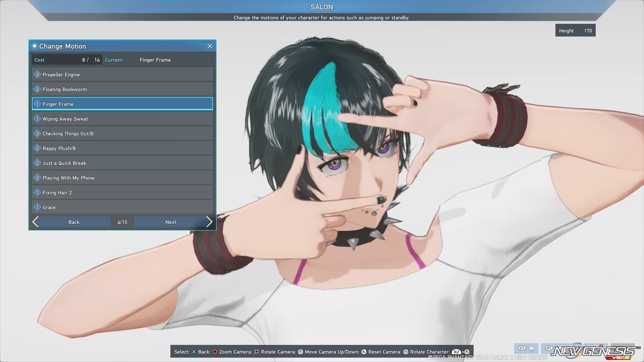This screenshot has height=362, width=644.
Task: Click cost diamond beside Just a Quick Break
Action: pyautogui.click(x=37, y=163)
